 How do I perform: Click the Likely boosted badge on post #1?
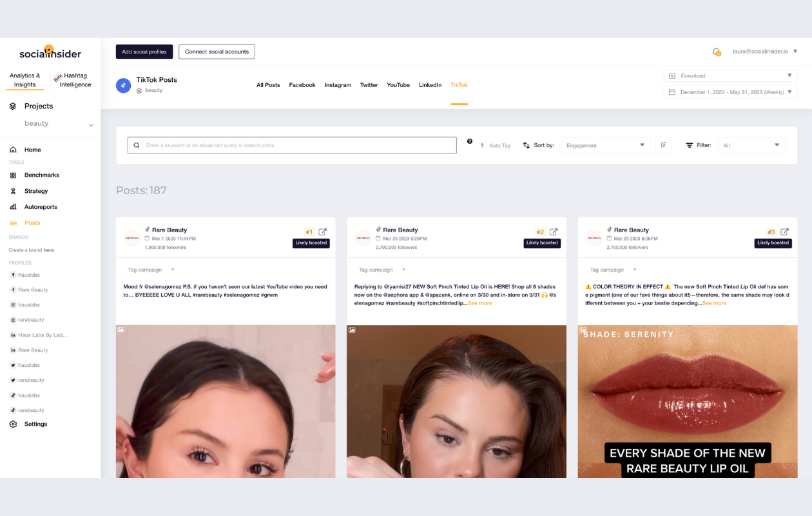point(311,243)
